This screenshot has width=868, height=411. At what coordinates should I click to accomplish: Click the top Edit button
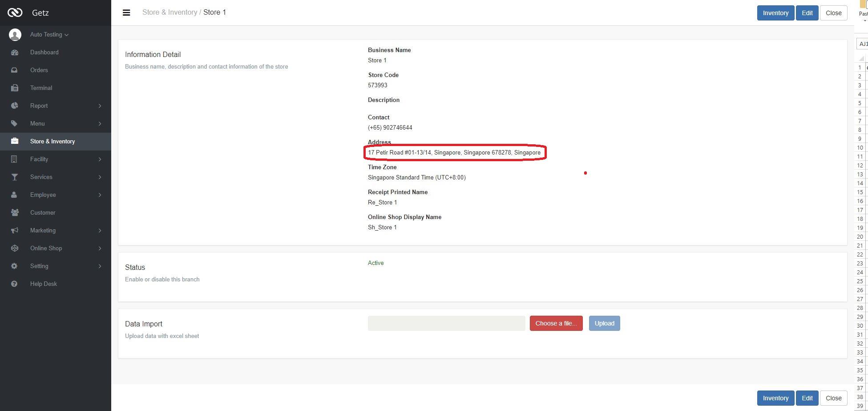pyautogui.click(x=807, y=13)
